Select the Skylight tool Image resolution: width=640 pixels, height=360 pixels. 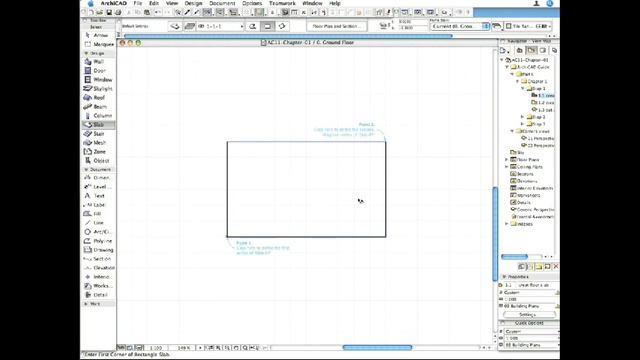(x=98, y=89)
